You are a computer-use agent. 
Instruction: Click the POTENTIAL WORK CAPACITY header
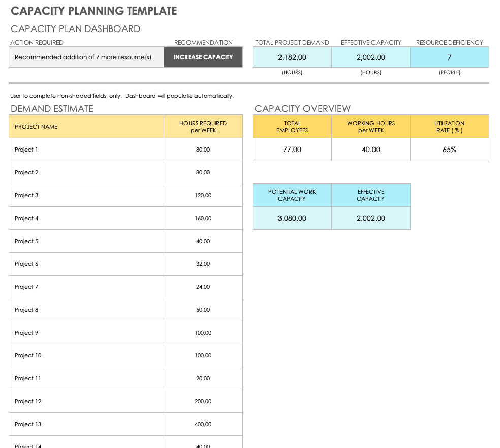coord(292,195)
